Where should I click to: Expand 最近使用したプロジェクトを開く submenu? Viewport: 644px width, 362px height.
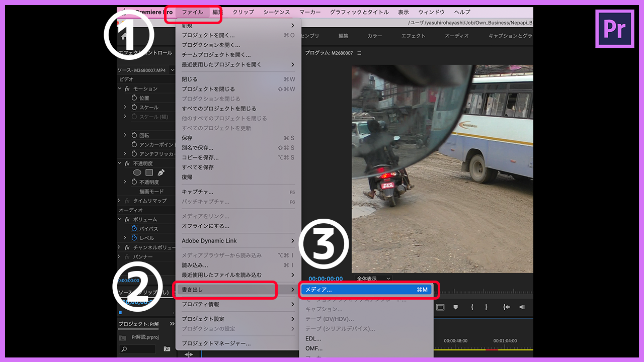pos(293,65)
